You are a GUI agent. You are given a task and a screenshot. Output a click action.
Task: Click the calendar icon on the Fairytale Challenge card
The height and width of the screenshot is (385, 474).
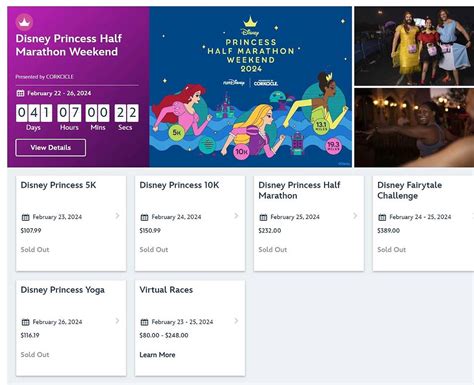pyautogui.click(x=382, y=217)
